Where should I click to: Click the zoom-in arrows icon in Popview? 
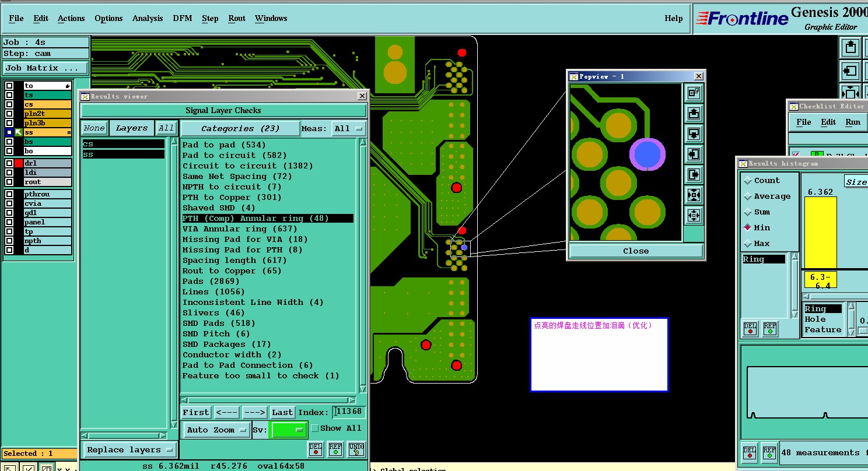(694, 195)
